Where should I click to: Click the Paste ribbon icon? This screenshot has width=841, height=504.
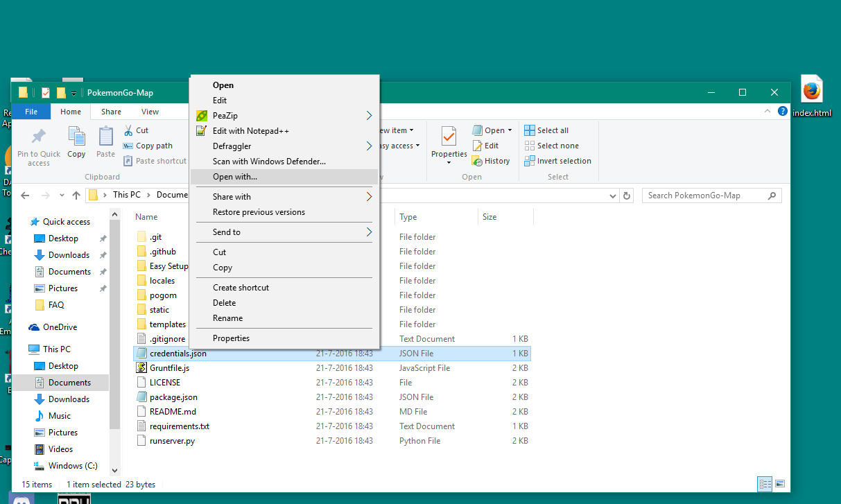click(x=105, y=137)
